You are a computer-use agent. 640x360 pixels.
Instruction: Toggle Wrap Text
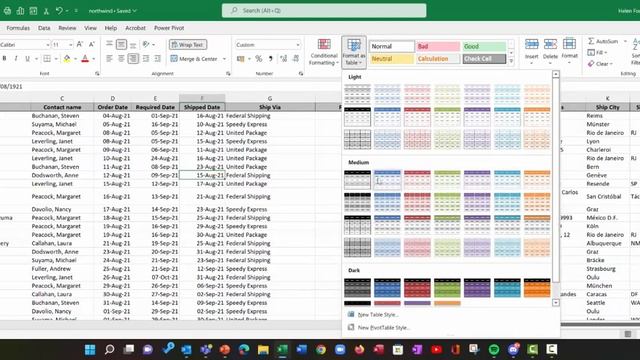point(188,44)
